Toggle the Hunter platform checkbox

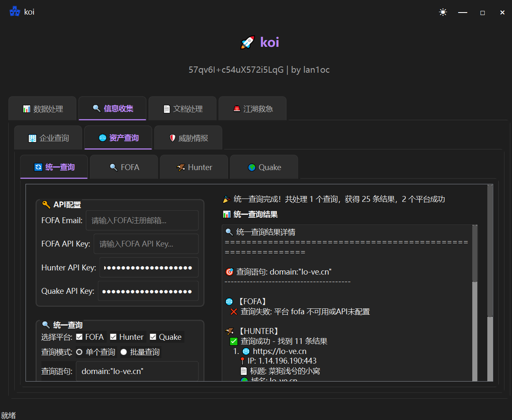pos(113,337)
